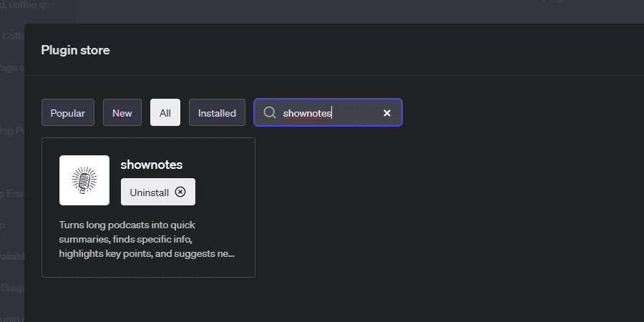Open the sidebar chat starting with 'Coffe'

coord(12,36)
